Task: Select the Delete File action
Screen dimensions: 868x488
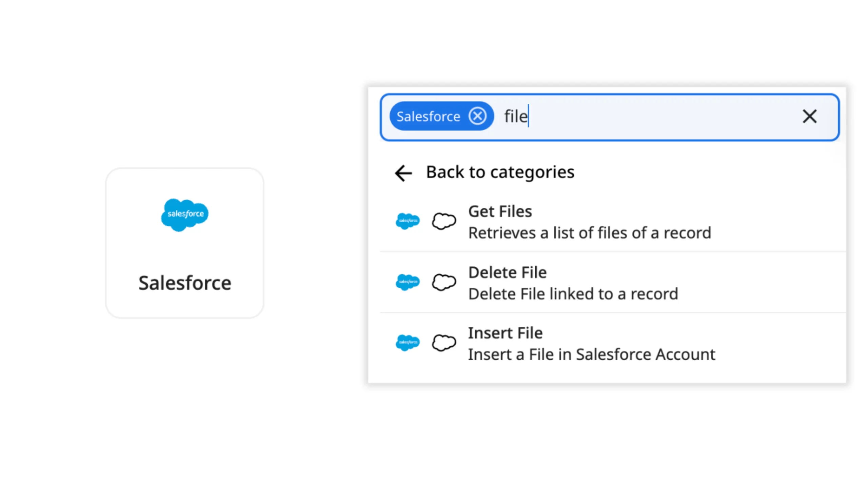Action: (507, 272)
